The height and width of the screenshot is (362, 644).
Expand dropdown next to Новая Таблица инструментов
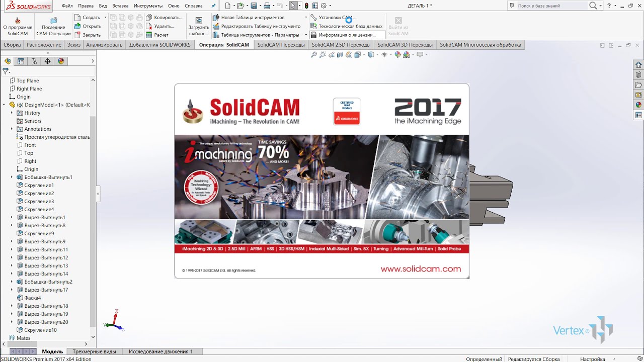306,18
